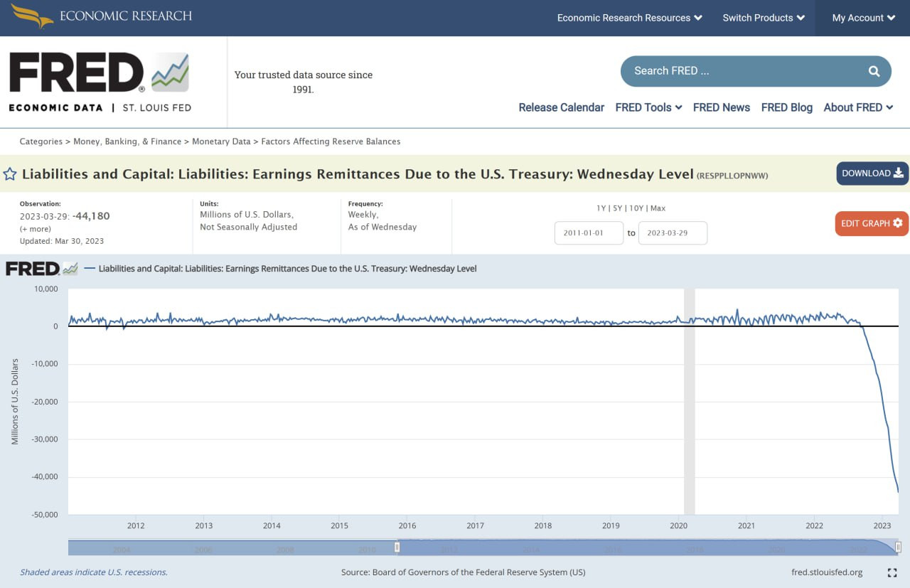Open the Switch Products dropdown
The width and height of the screenshot is (910, 588).
764,18
